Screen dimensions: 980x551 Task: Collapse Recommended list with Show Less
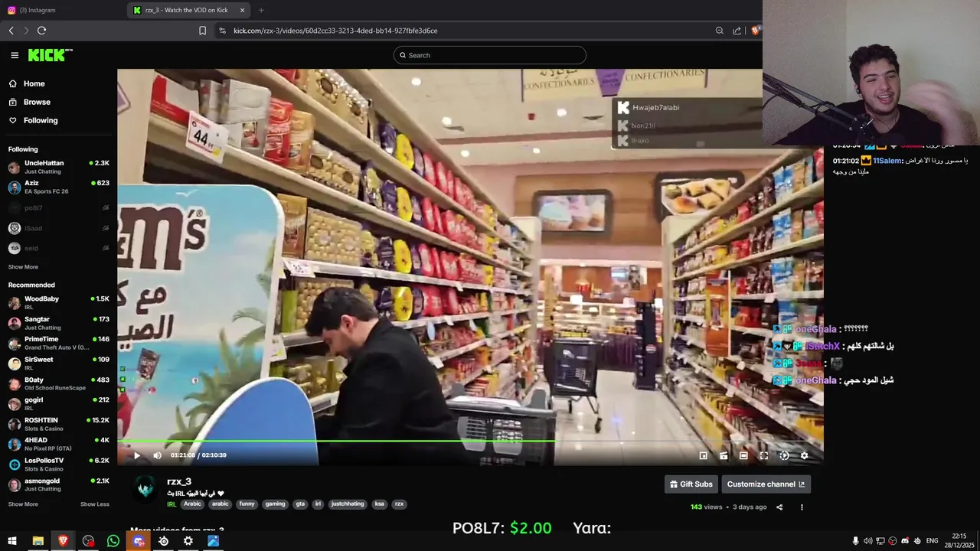coord(95,504)
